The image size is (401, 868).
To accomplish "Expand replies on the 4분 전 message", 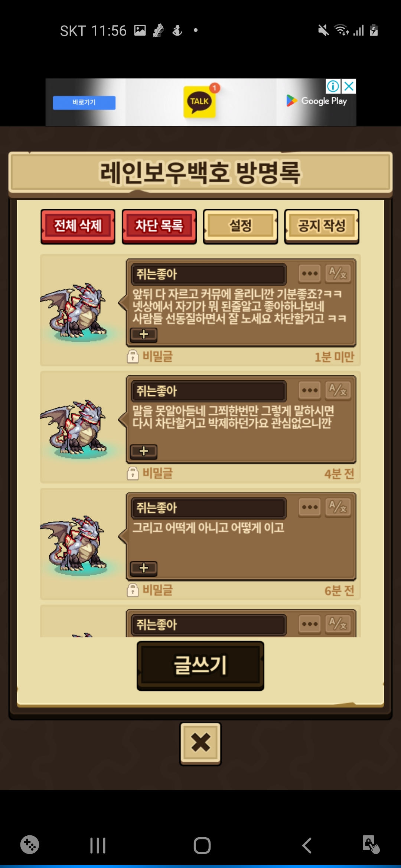I will [x=144, y=451].
